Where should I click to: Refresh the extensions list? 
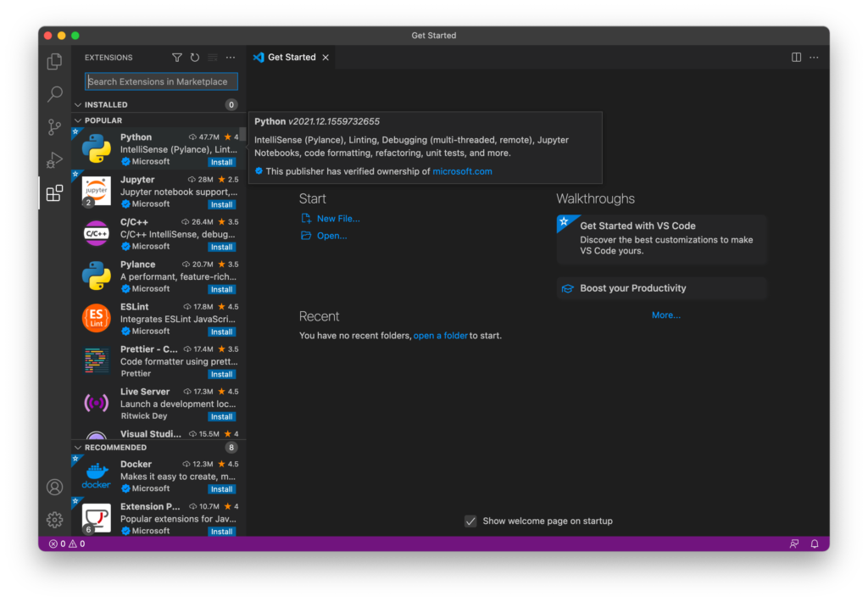(x=195, y=58)
